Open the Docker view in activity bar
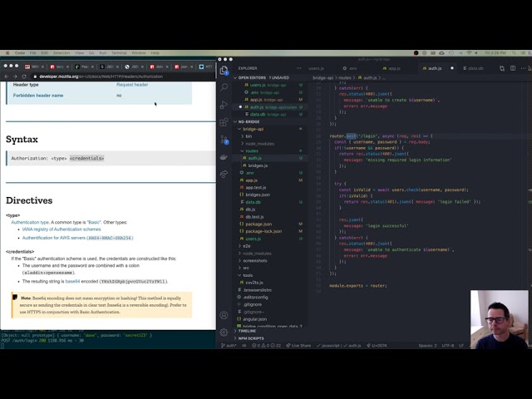Viewport: 532px width, 399px height. (224, 157)
